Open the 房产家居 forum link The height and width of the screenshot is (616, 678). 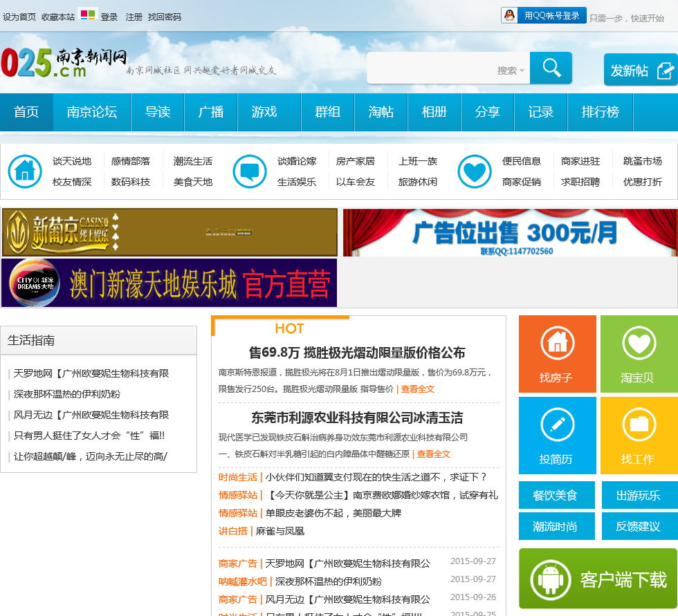(x=356, y=161)
